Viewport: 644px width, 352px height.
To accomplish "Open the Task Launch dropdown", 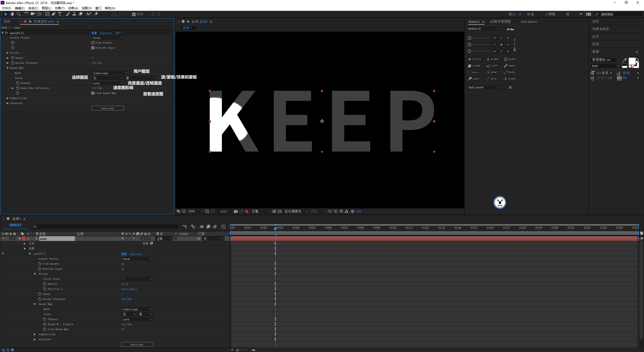I will click(x=484, y=87).
